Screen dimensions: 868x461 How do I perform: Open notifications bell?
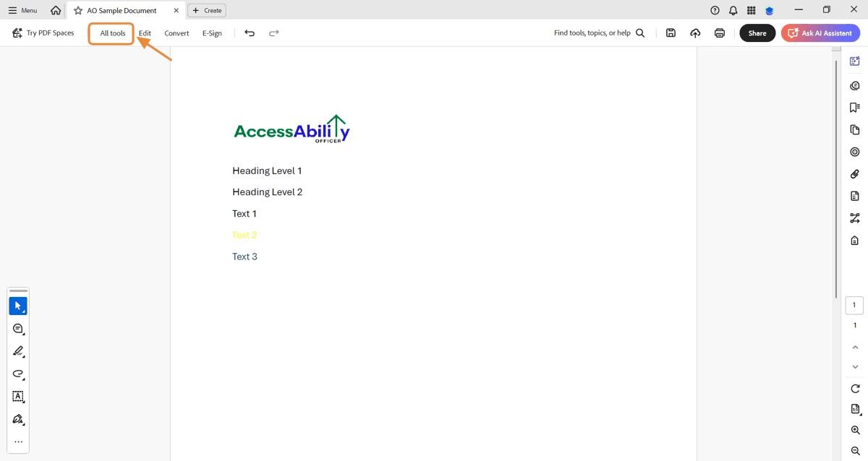pos(733,10)
